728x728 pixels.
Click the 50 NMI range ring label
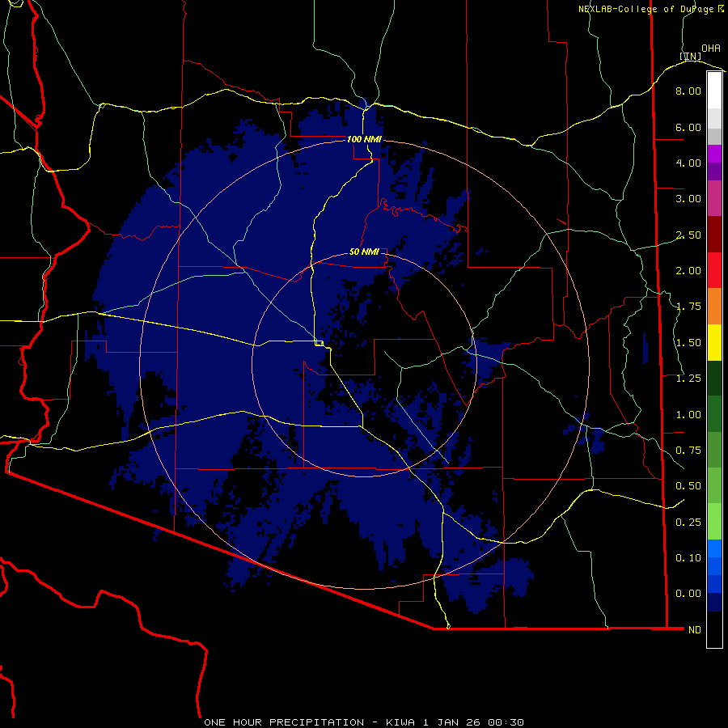(364, 252)
